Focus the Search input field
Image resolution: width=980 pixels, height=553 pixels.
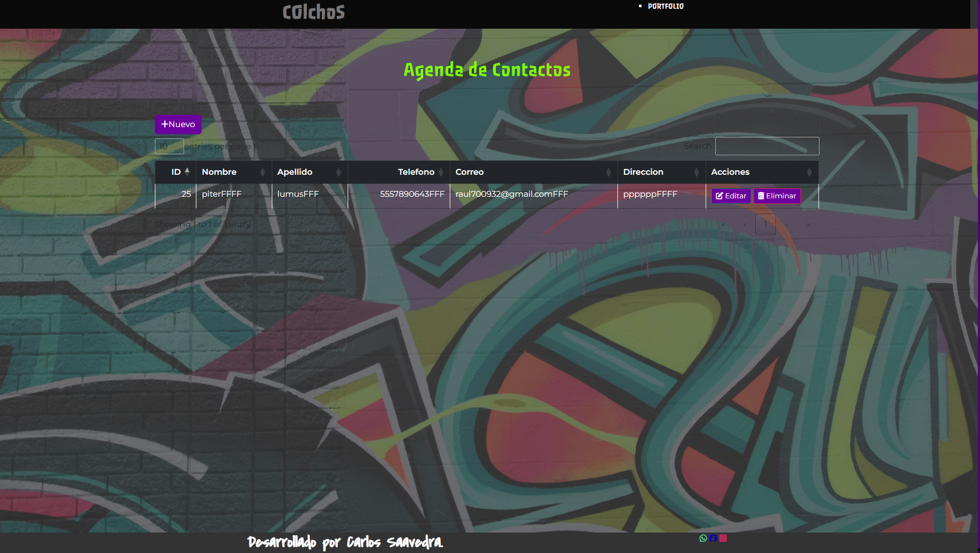(x=767, y=146)
